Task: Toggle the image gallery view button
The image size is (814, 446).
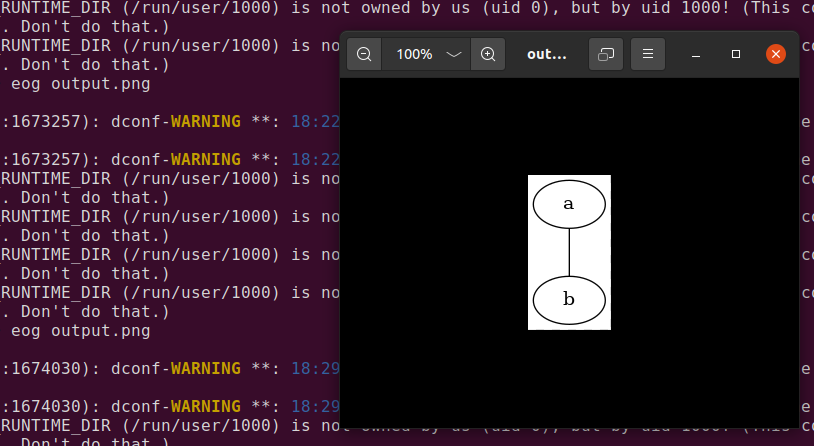Action: 605,54
